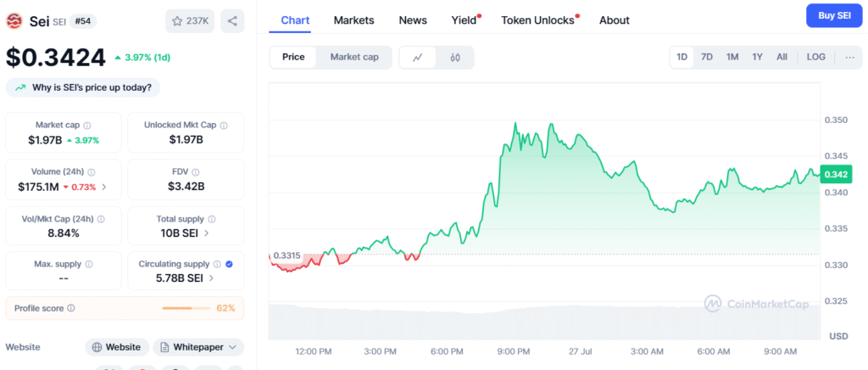This screenshot has height=370, width=868.
Task: Click the $0.3424 price text
Action: point(55,58)
